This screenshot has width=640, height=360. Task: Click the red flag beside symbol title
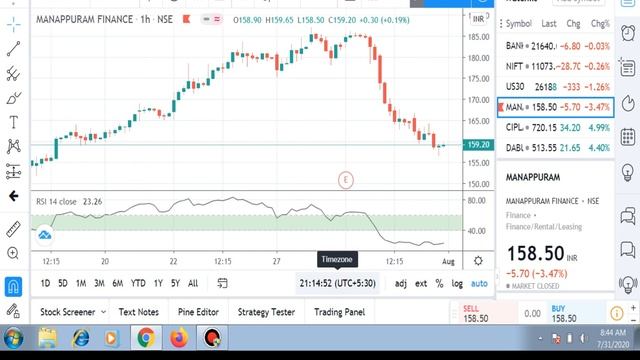click(x=187, y=19)
